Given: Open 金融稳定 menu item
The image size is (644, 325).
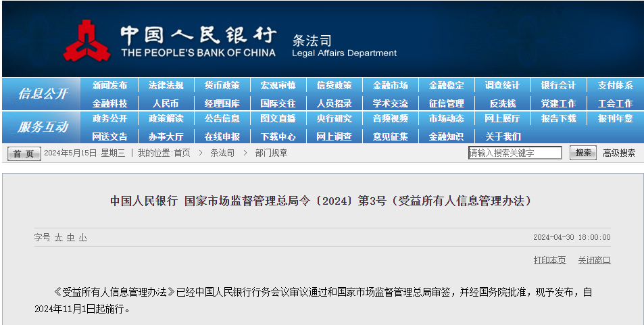Looking at the screenshot, I should coord(447,85).
